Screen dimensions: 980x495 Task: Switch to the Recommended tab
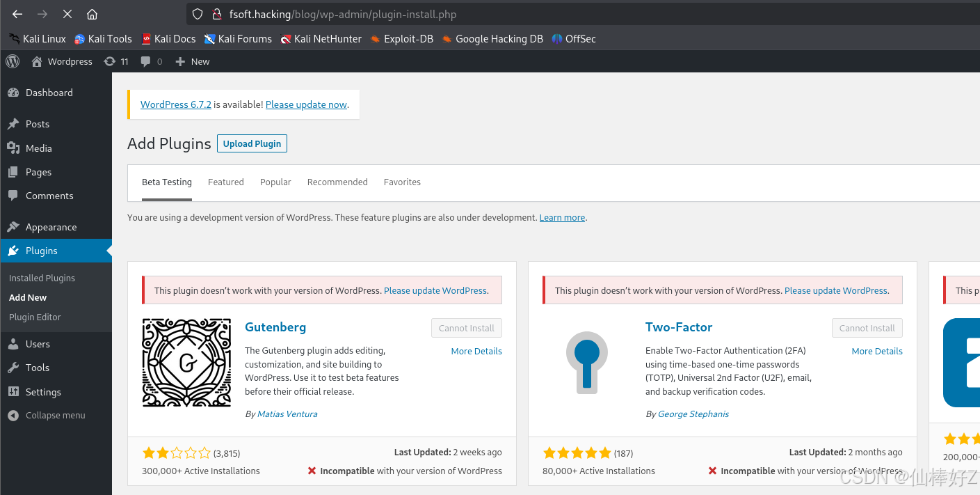tap(337, 182)
